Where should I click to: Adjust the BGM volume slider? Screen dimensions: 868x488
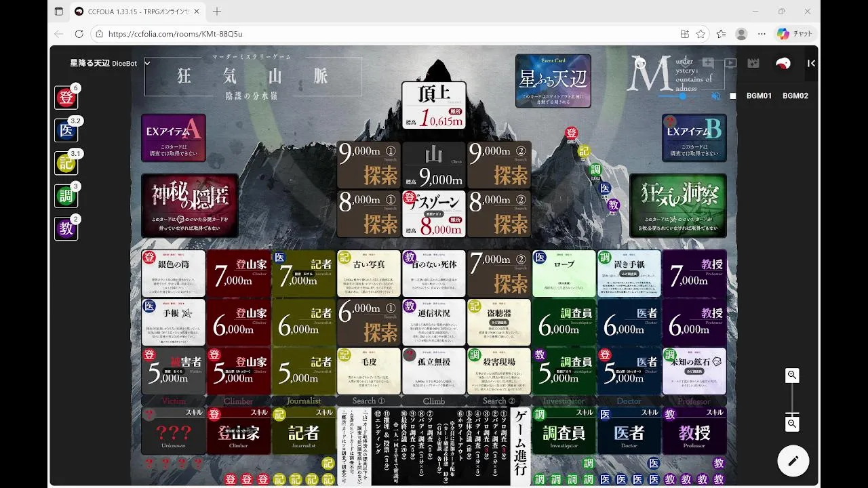tap(682, 96)
